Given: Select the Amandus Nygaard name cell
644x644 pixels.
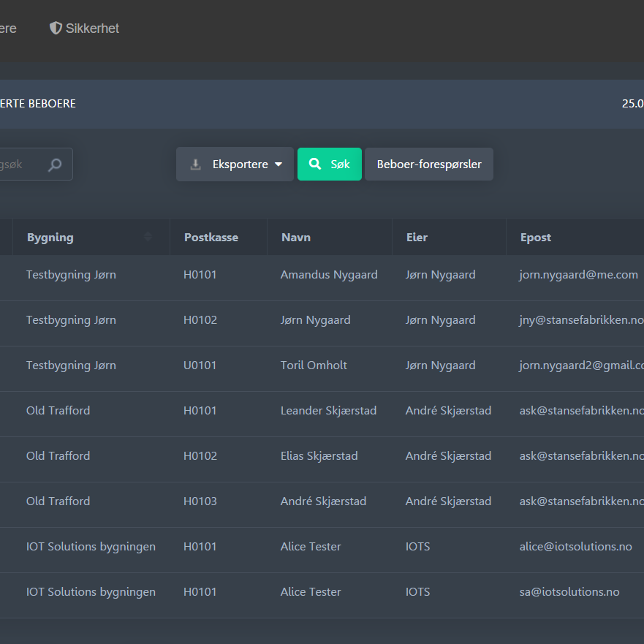Looking at the screenshot, I should pos(329,274).
